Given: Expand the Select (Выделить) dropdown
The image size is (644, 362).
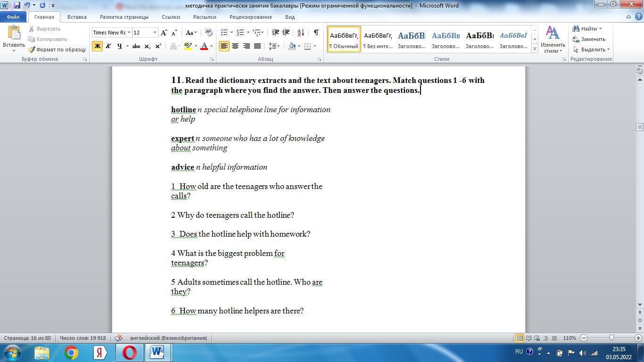Looking at the screenshot, I should pos(608,49).
